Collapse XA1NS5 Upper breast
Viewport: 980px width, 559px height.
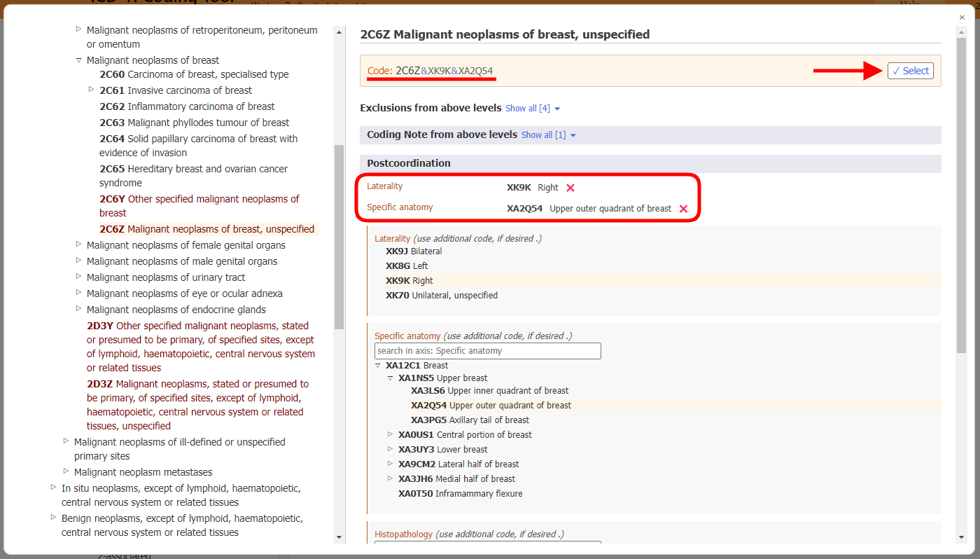[x=390, y=378]
